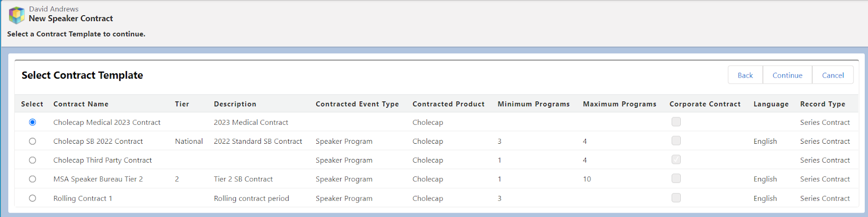
Task: Toggle Corporate Contract checkbox for MSA Speaker Bureau
Action: [676, 178]
